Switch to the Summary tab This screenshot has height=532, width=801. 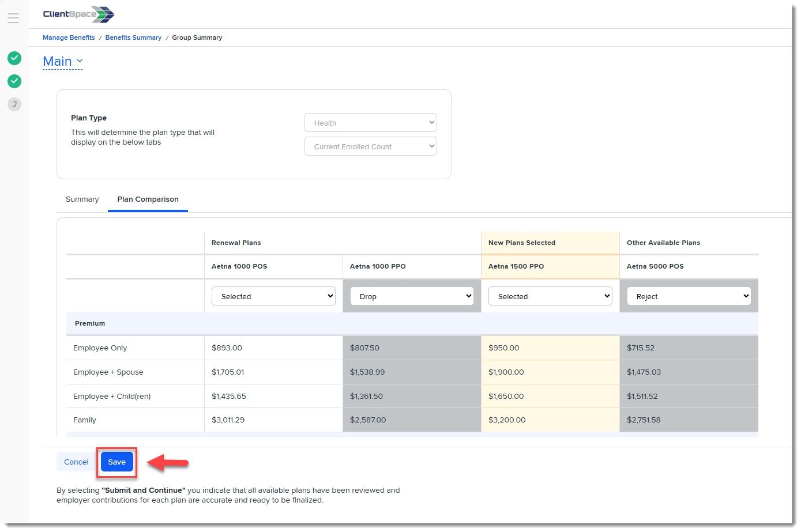[x=82, y=199]
